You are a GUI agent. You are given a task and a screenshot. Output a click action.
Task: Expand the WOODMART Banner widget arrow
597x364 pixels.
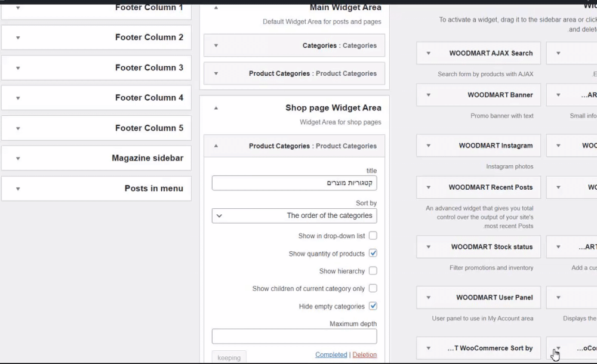428,95
